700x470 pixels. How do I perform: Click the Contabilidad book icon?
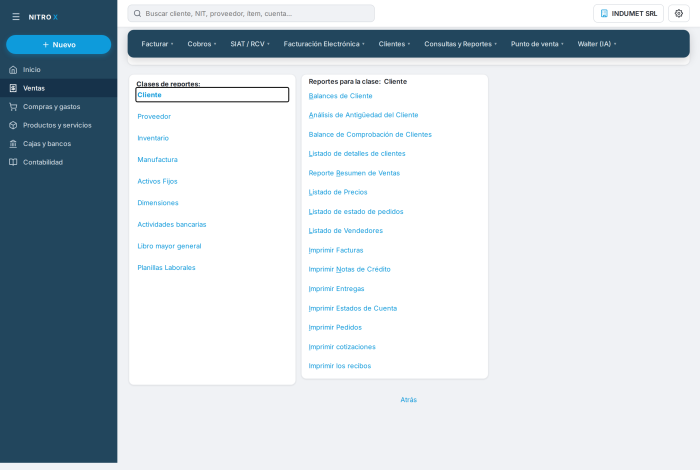point(13,162)
